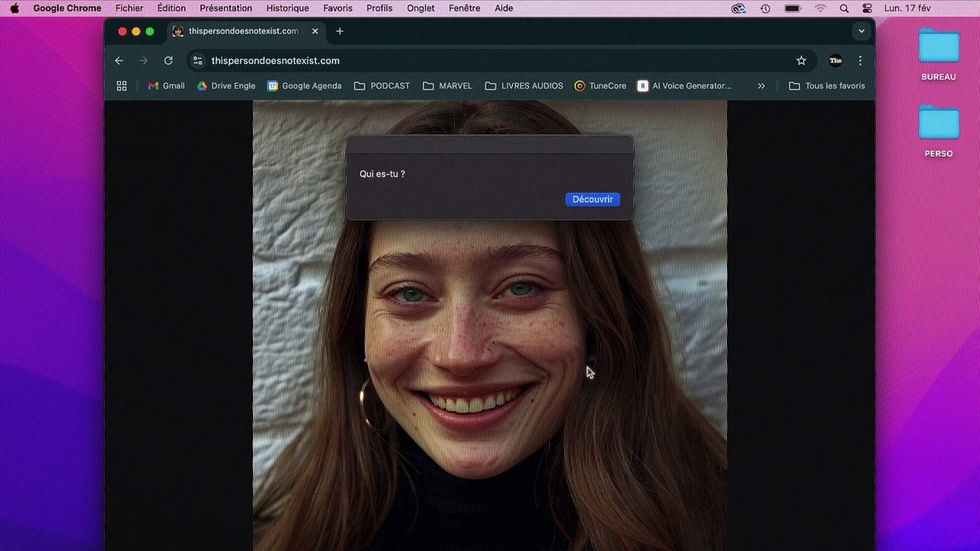The height and width of the screenshot is (551, 980).
Task: Open the Favoris menu
Action: 338,8
